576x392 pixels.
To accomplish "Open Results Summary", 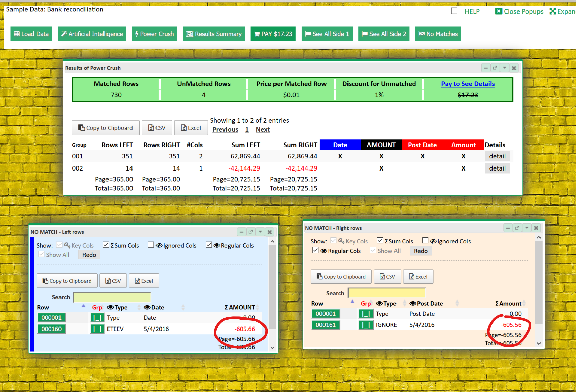I will pos(214,34).
